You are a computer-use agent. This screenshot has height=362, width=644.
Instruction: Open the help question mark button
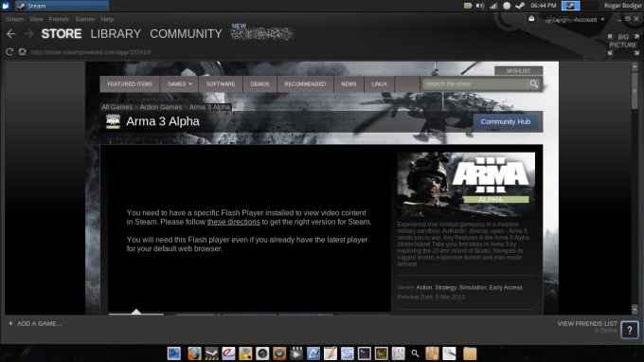tap(630, 330)
